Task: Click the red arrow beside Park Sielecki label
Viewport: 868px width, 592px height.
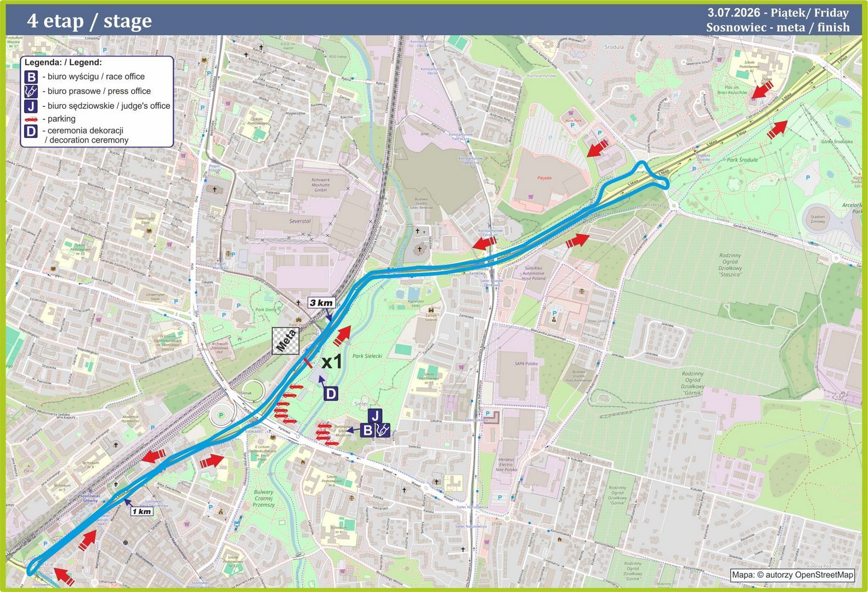Action: pos(342,335)
